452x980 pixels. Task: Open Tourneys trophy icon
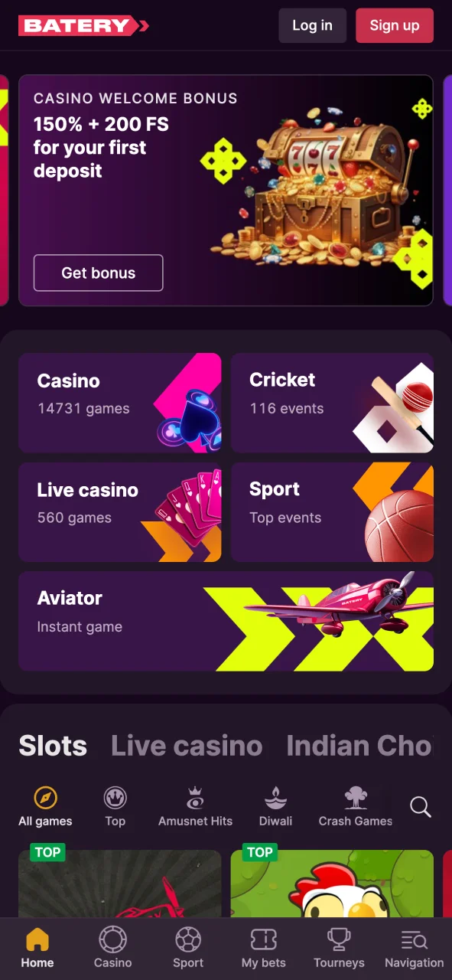pyautogui.click(x=339, y=939)
